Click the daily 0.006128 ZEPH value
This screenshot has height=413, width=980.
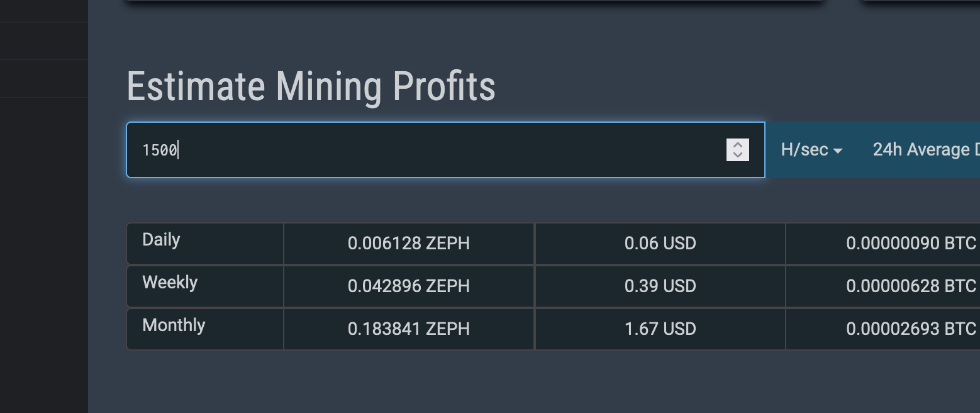click(409, 244)
